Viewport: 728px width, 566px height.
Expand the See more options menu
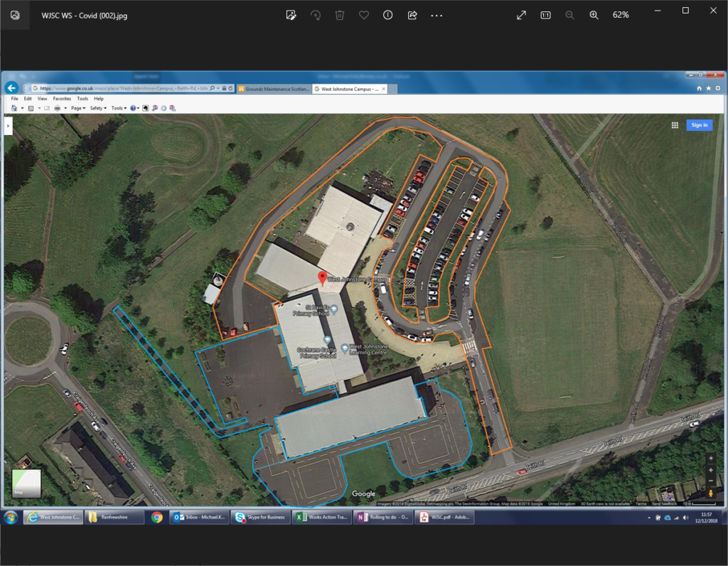tap(435, 14)
